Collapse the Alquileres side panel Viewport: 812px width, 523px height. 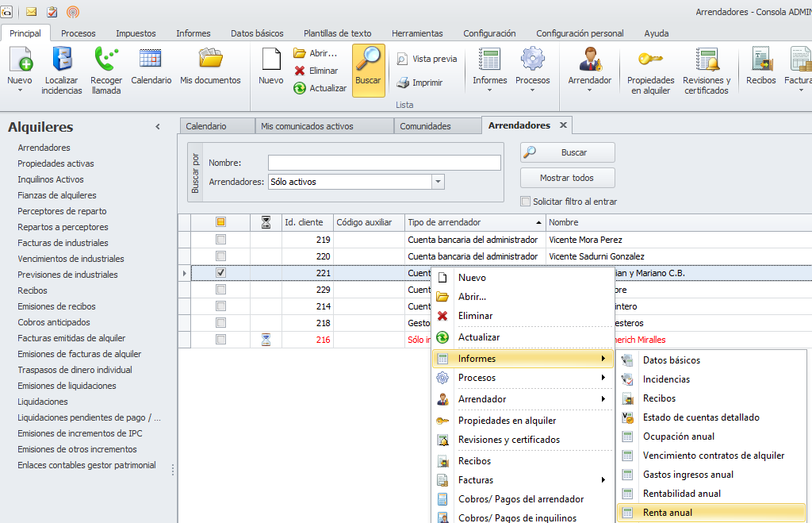(157, 127)
